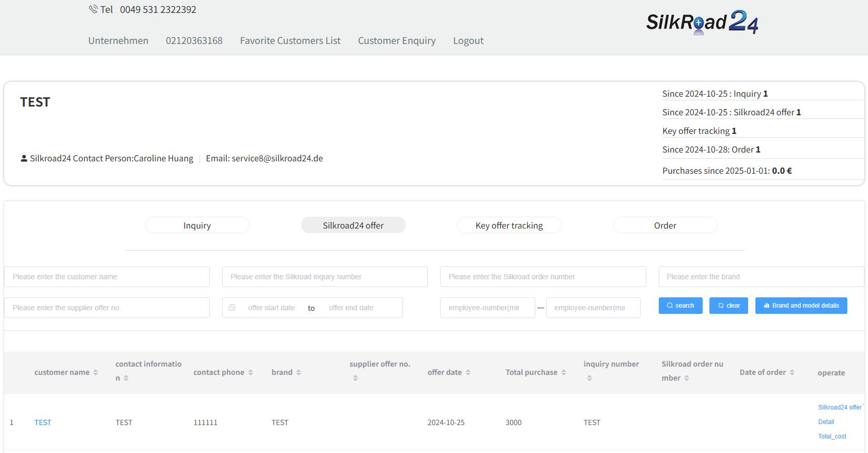Sort by Date of order arrows
Image resolution: width=868 pixels, height=453 pixels.
(792, 372)
